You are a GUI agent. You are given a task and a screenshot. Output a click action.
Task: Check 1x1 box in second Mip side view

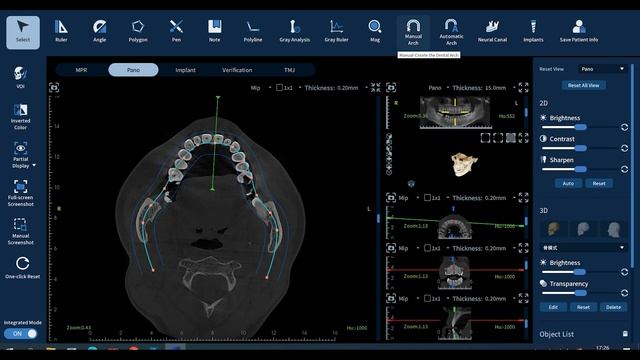pyautogui.click(x=427, y=248)
